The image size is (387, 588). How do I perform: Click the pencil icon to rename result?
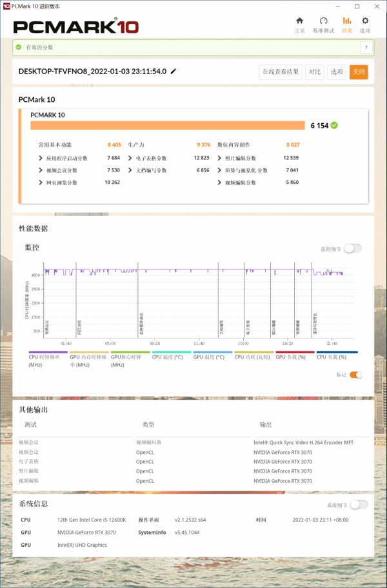(174, 72)
